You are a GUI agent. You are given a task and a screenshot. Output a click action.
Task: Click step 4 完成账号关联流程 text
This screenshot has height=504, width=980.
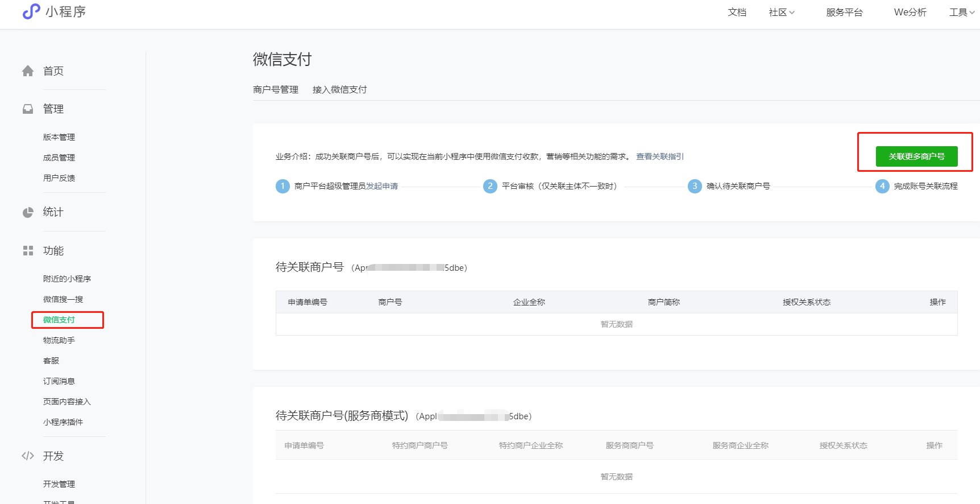(926, 186)
